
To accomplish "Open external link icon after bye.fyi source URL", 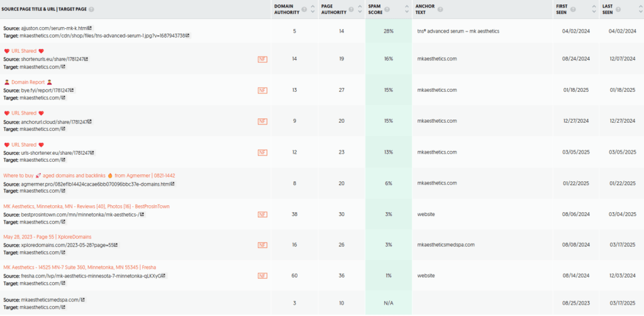I will click(x=73, y=90).
